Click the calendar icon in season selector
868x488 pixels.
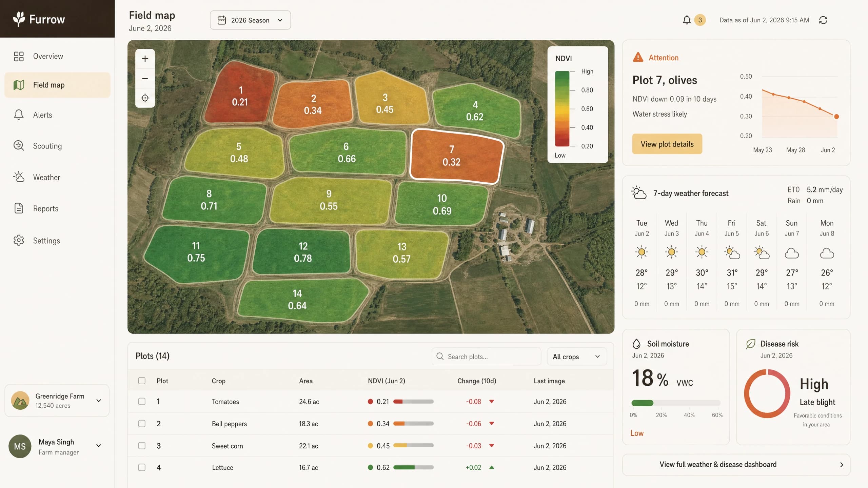click(221, 20)
